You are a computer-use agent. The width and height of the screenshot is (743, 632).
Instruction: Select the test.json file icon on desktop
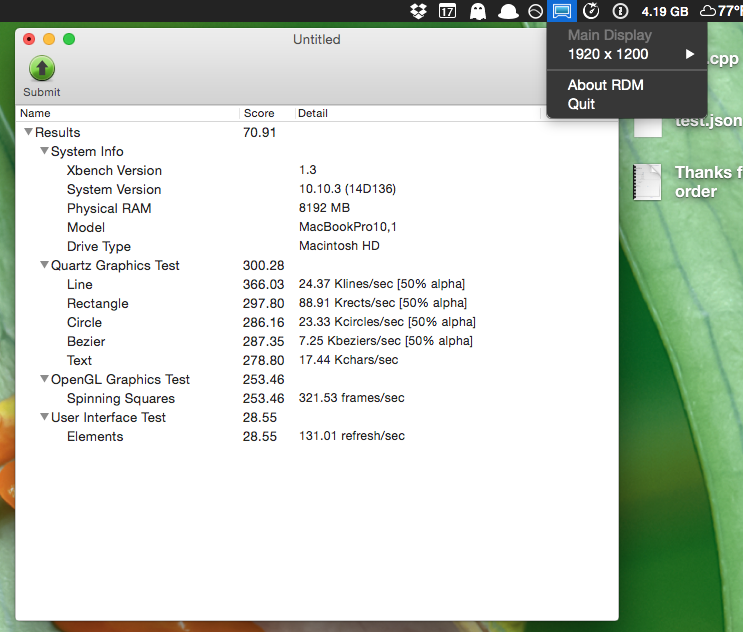point(647,127)
